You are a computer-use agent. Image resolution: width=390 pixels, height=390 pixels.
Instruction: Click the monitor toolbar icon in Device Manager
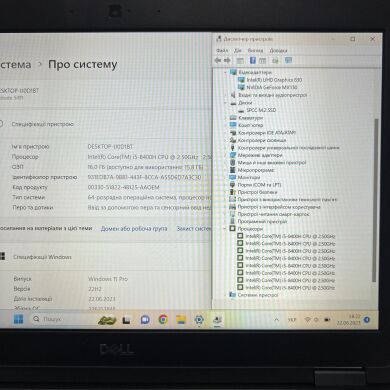coord(288,60)
